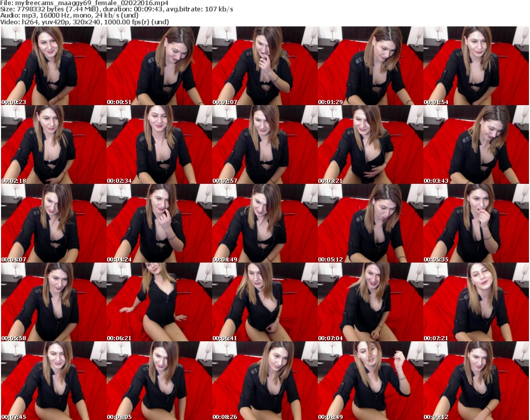Select the thumbnail frame stamped 00:07:45

pos(54,381)
